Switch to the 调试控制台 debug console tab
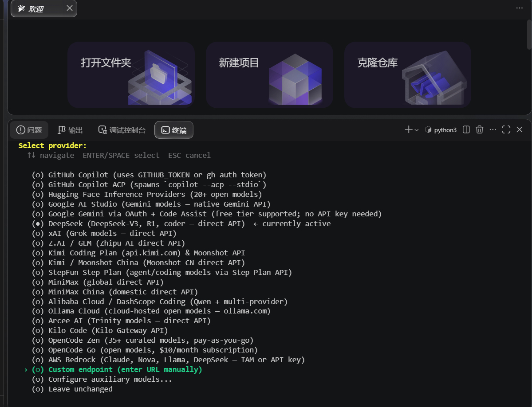The height and width of the screenshot is (407, 532). (122, 130)
